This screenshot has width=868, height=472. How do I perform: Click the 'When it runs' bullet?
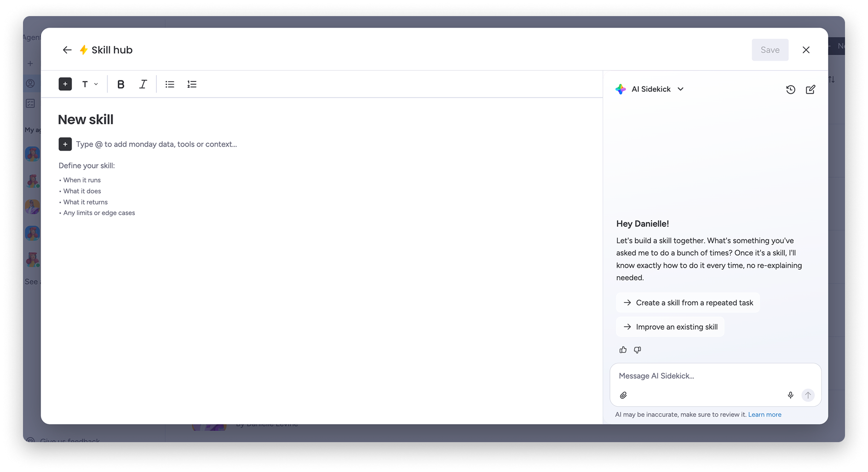[x=82, y=180]
